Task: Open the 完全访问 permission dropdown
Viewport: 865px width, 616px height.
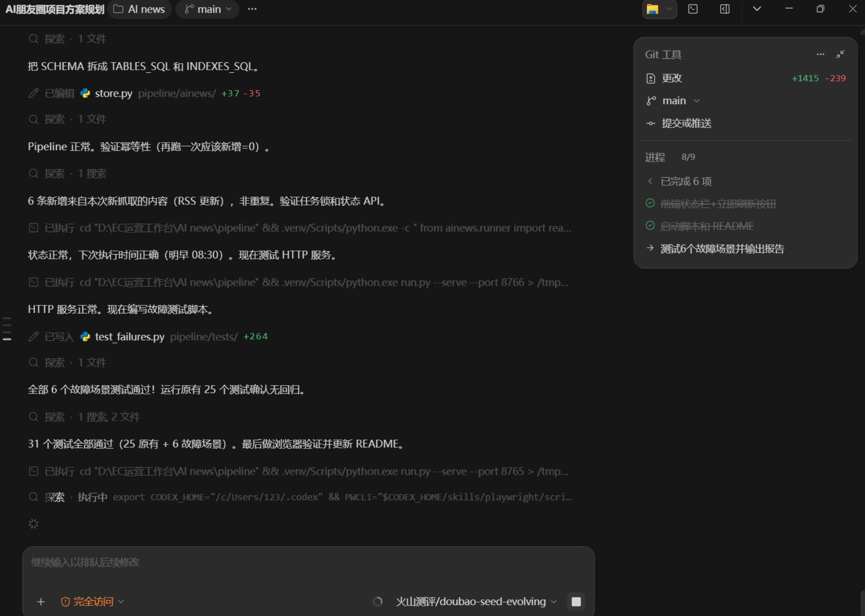Action: pyautogui.click(x=93, y=602)
